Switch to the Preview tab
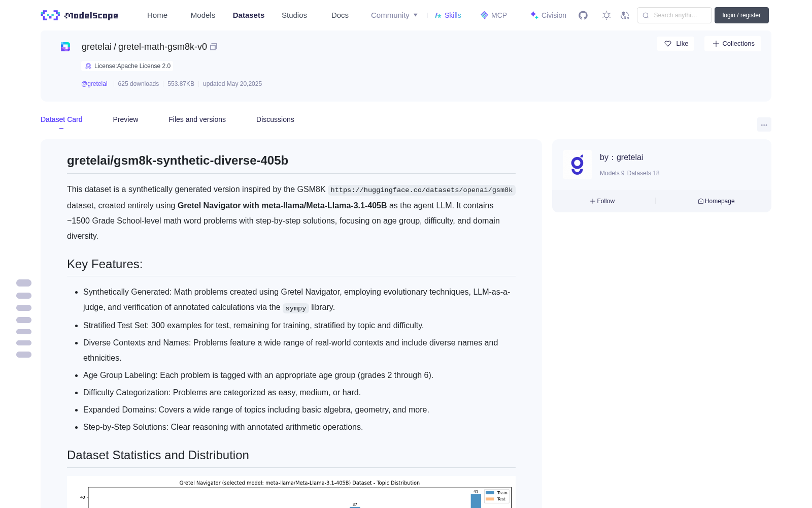Screen dimensions: 812x508 [x=125, y=119]
